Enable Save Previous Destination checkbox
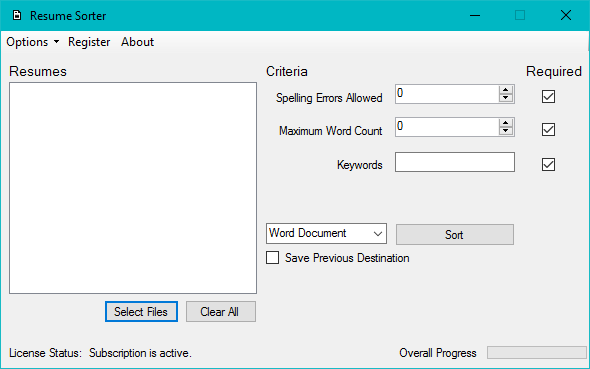This screenshot has width=590, height=369. click(272, 258)
